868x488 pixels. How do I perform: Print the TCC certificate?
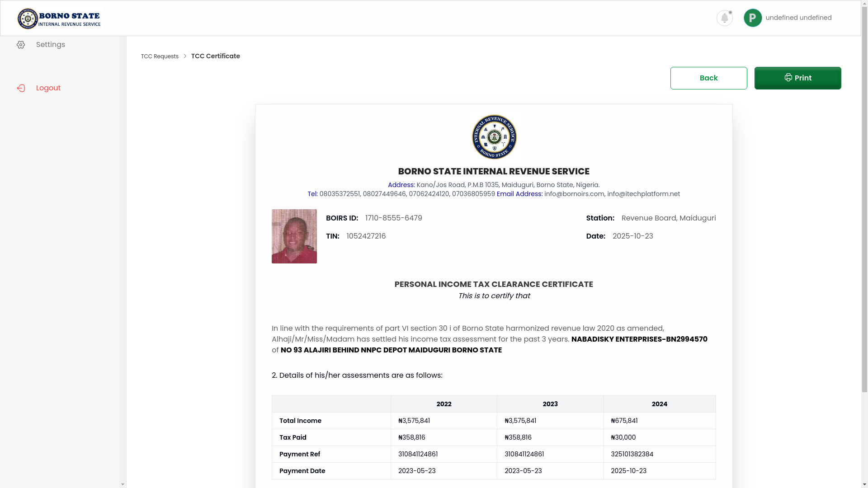click(797, 78)
